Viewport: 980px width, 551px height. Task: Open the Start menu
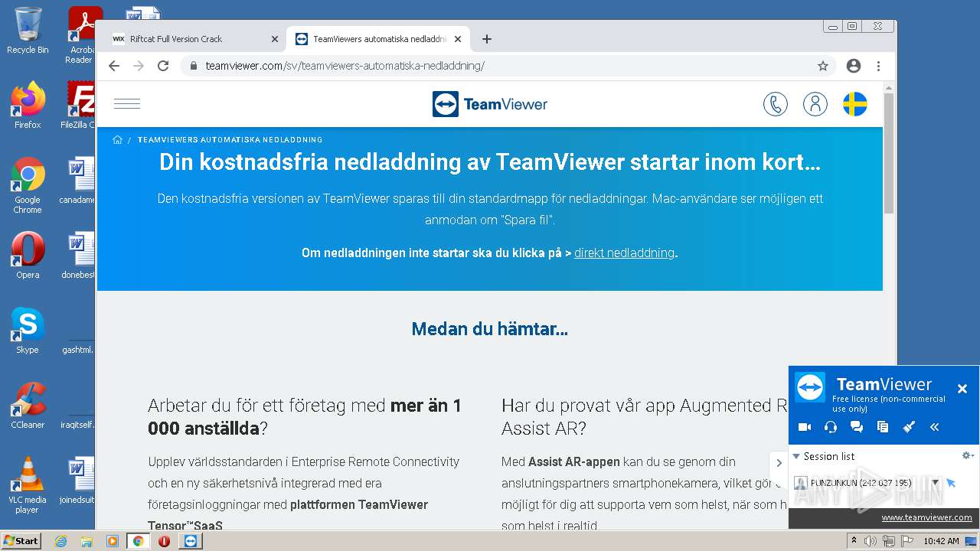21,540
